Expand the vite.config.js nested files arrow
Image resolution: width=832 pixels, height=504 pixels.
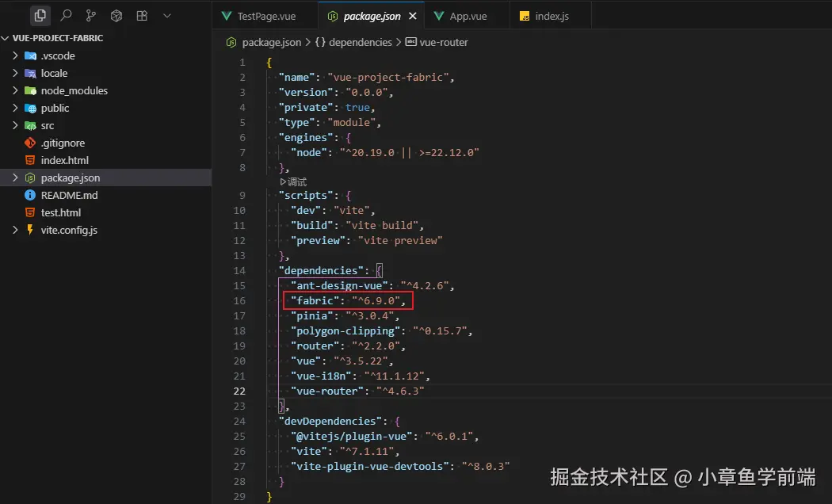[x=15, y=230]
